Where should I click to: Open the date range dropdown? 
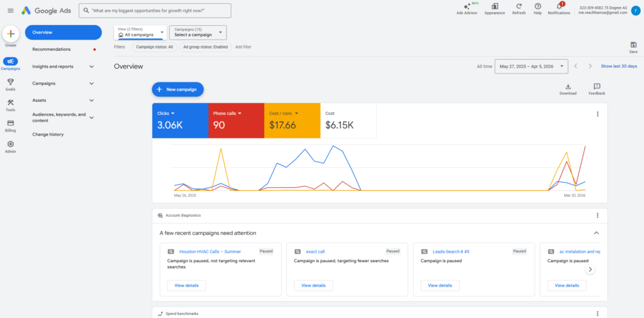coord(531,66)
